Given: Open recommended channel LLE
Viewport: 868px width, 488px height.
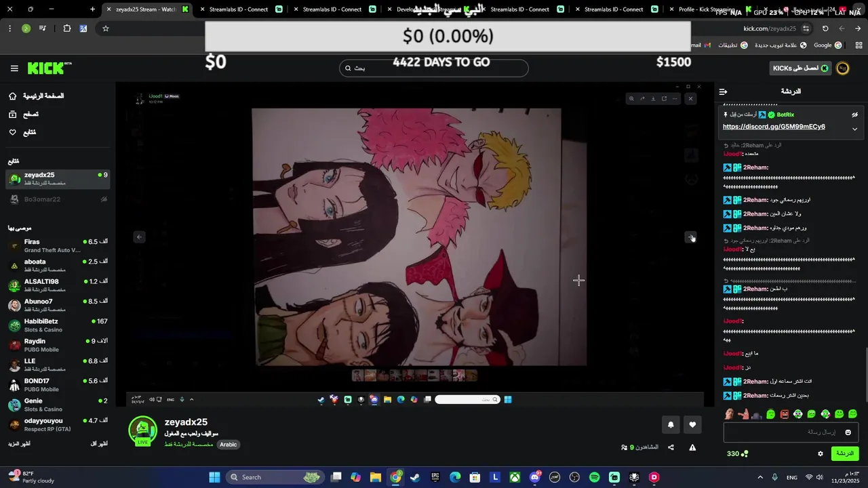Looking at the screenshot, I should (58, 365).
